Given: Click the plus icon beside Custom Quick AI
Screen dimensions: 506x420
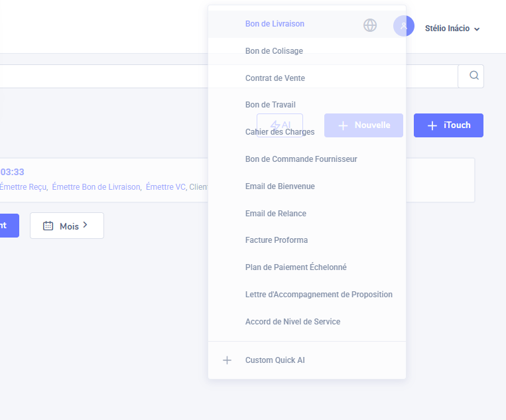Looking at the screenshot, I should coord(227,360).
